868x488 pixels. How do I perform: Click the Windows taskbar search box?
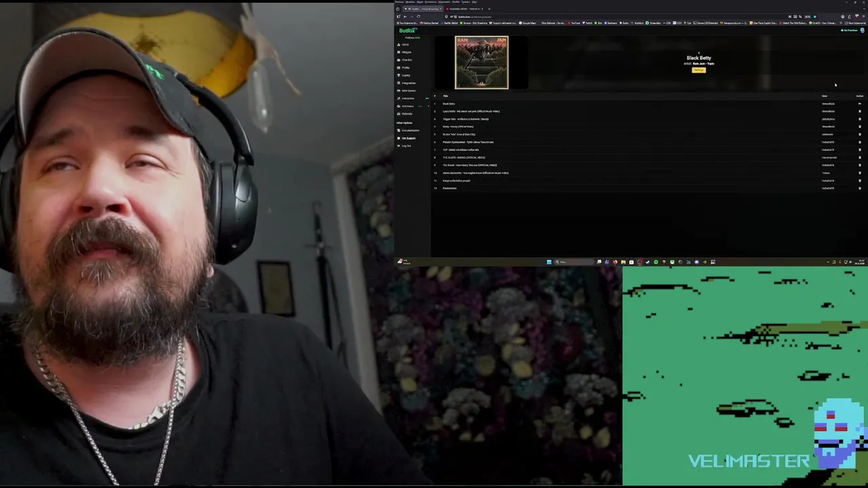574,262
